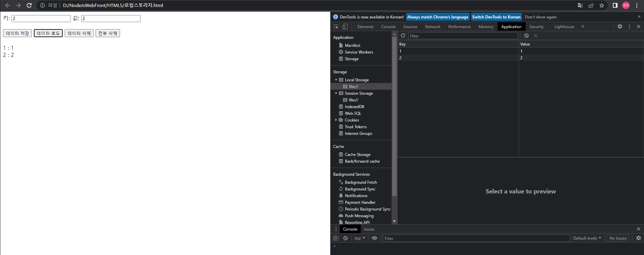Image resolution: width=644 pixels, height=255 pixels.
Task: Collapse the Local Storage tree node
Action: [x=336, y=80]
